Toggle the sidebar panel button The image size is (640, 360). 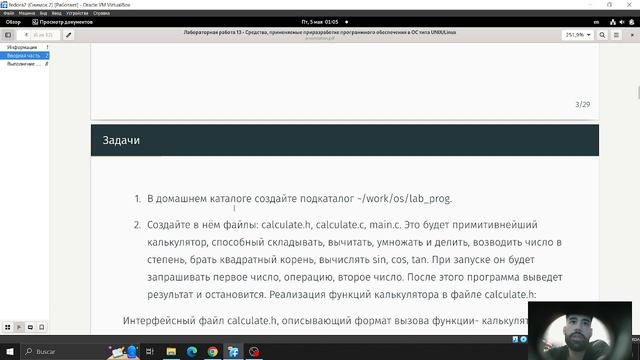coord(8,35)
